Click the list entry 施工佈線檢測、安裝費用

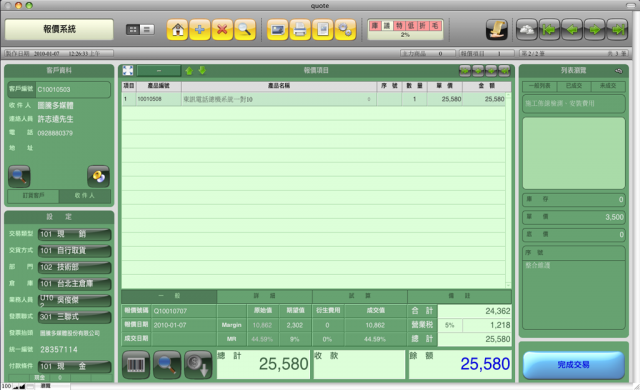[x=573, y=104]
